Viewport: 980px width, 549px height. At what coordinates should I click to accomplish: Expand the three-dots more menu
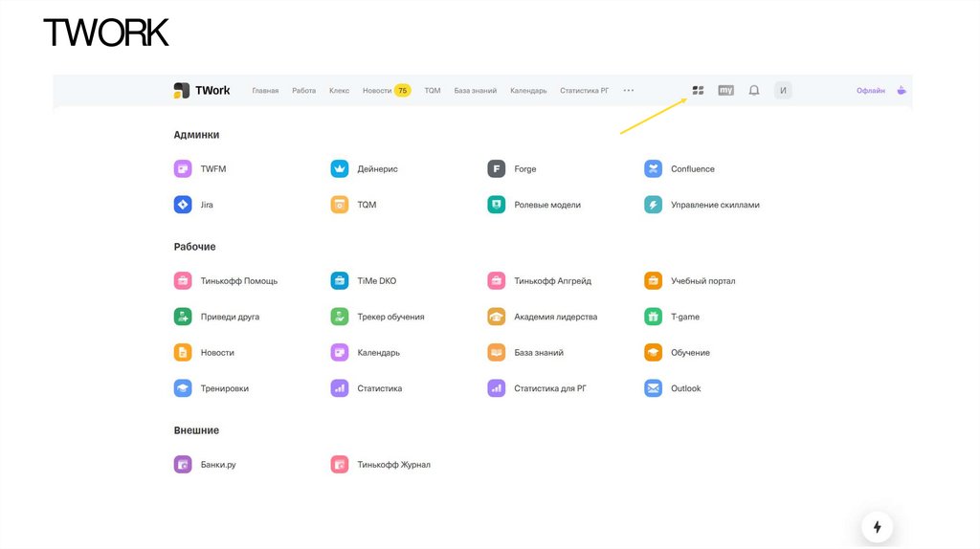629,91
